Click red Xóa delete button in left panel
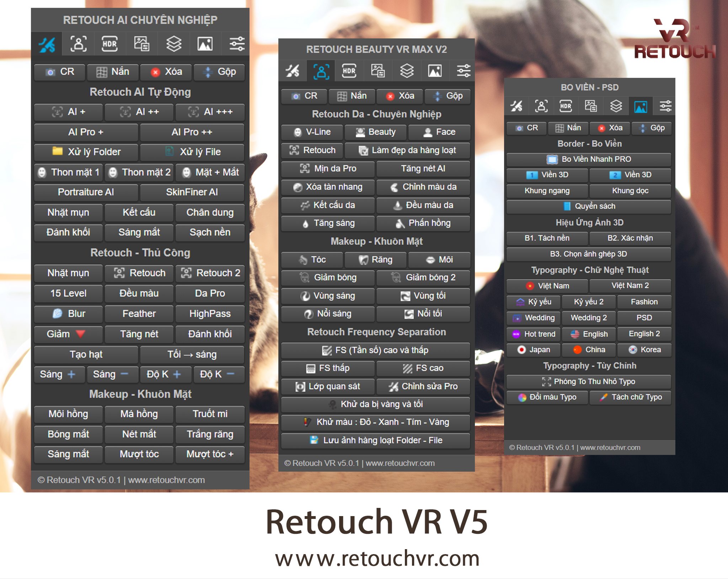Image resolution: width=728 pixels, height=579 pixels. click(166, 72)
